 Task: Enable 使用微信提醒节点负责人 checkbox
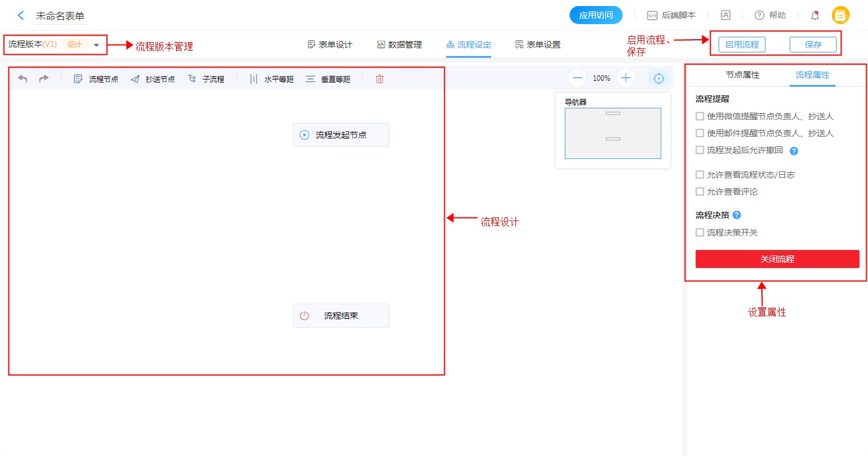click(700, 116)
